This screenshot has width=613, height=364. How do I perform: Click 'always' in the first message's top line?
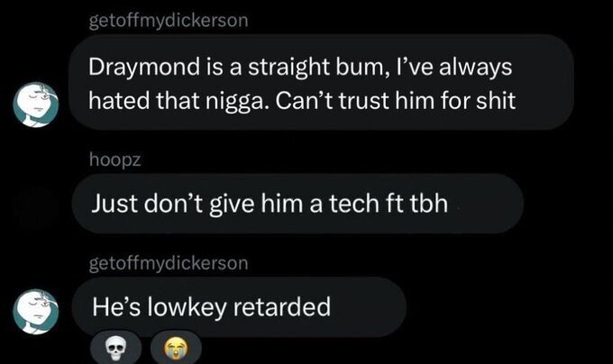(475, 68)
